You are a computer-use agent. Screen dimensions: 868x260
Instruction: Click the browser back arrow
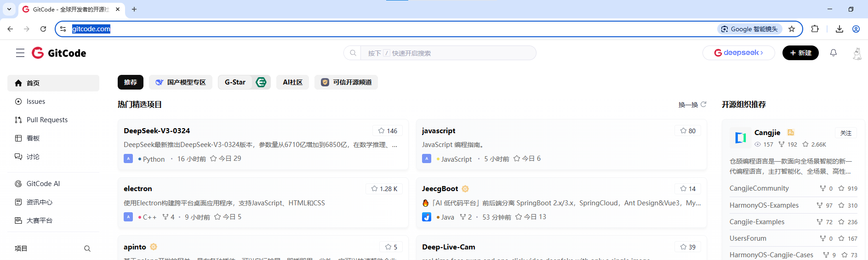pos(10,29)
